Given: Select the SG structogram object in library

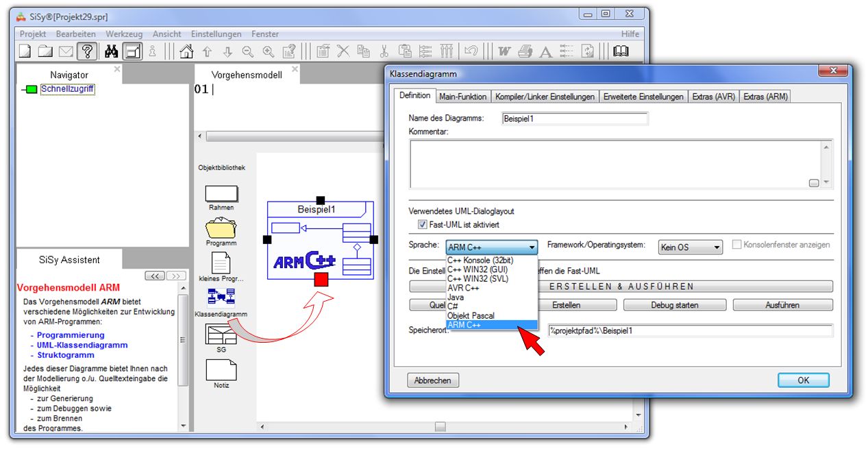Looking at the screenshot, I should (x=221, y=339).
